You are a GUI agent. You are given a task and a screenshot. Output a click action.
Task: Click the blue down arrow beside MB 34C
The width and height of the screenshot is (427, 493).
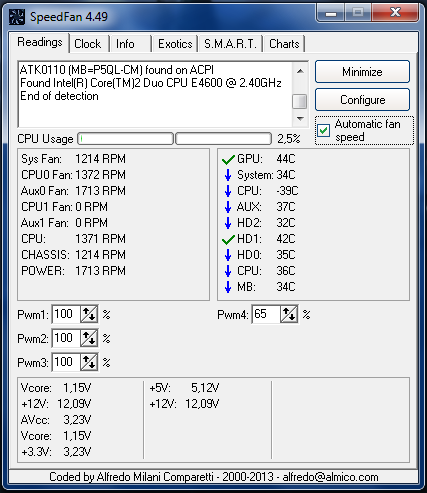(228, 287)
